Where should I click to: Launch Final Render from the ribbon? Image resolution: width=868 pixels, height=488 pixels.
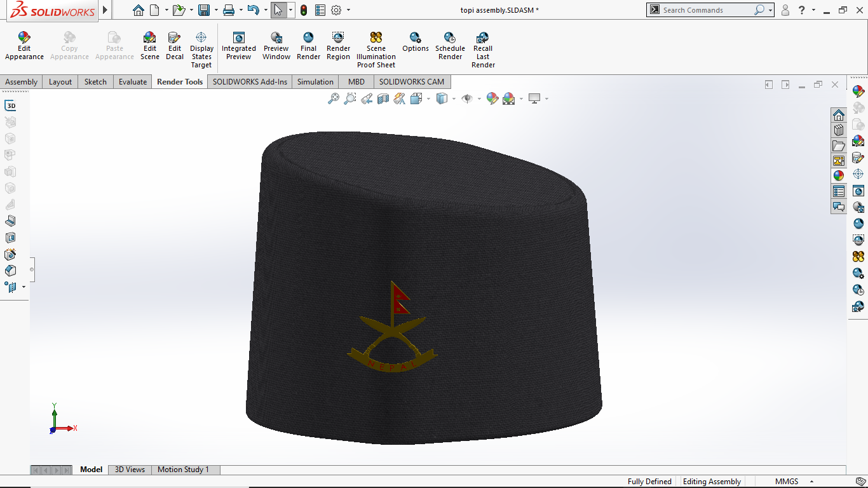click(x=309, y=46)
